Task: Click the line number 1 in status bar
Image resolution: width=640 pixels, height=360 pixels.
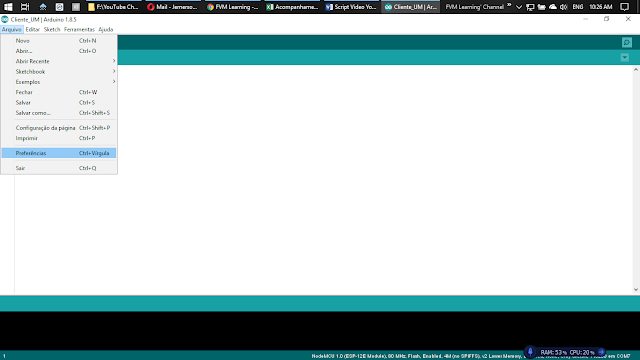Action: pyautogui.click(x=4, y=356)
